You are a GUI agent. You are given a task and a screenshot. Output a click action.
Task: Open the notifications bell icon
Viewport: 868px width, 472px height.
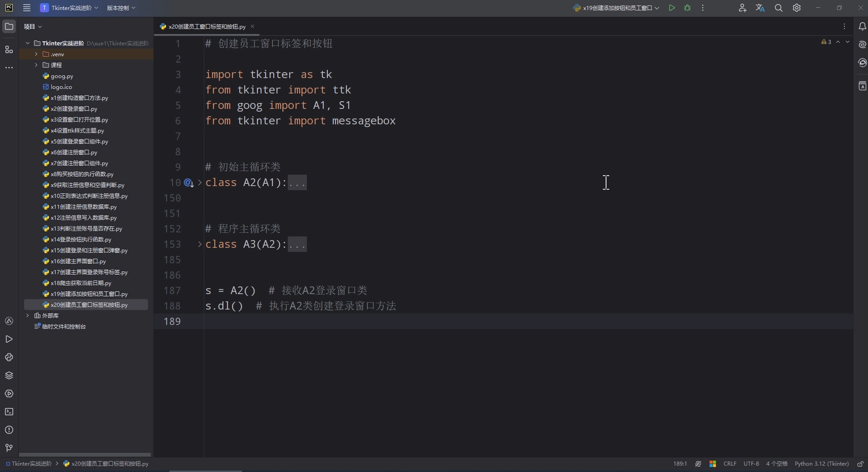[862, 26]
